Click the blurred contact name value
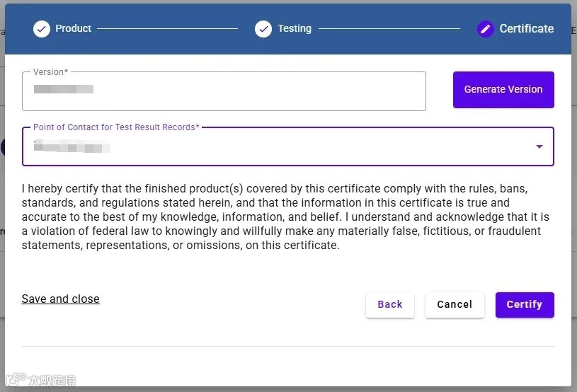The height and width of the screenshot is (392, 577). coord(72,146)
